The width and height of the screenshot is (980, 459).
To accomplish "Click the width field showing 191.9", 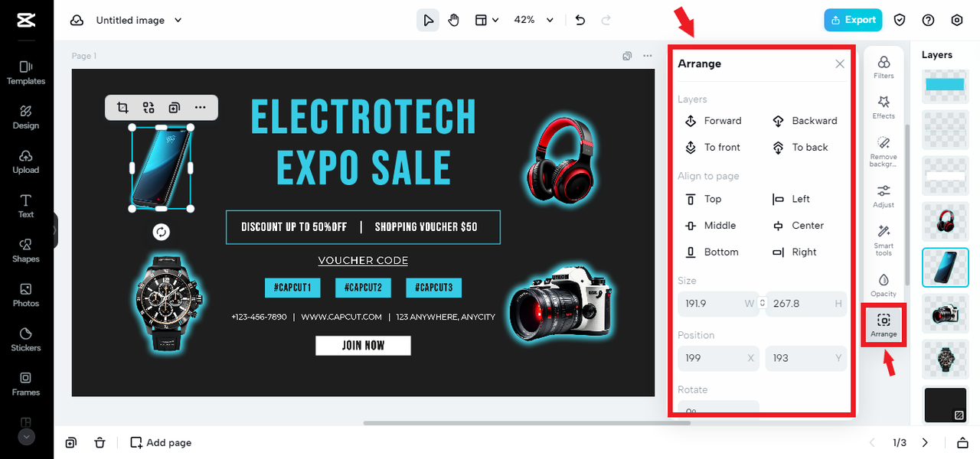I will tap(718, 304).
